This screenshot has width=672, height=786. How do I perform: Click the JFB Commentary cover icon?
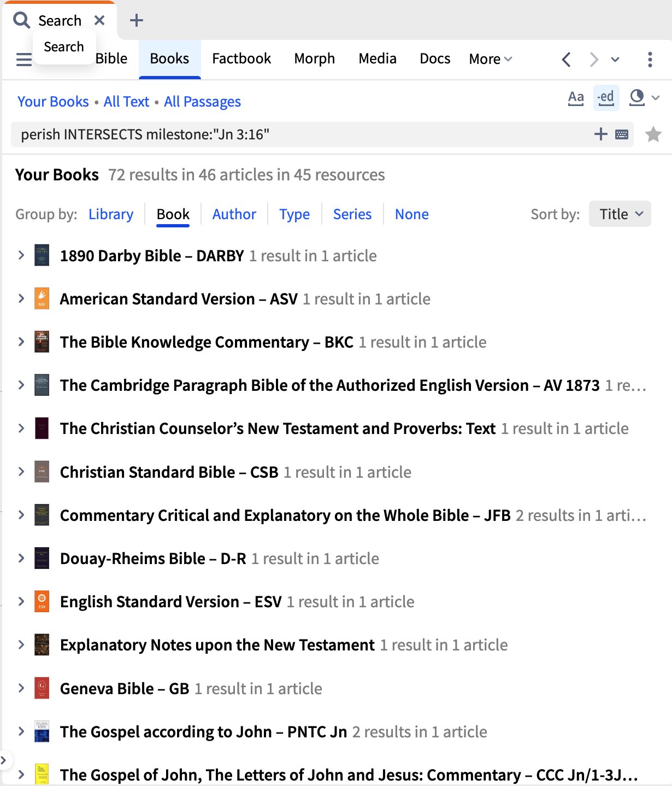pyautogui.click(x=42, y=515)
